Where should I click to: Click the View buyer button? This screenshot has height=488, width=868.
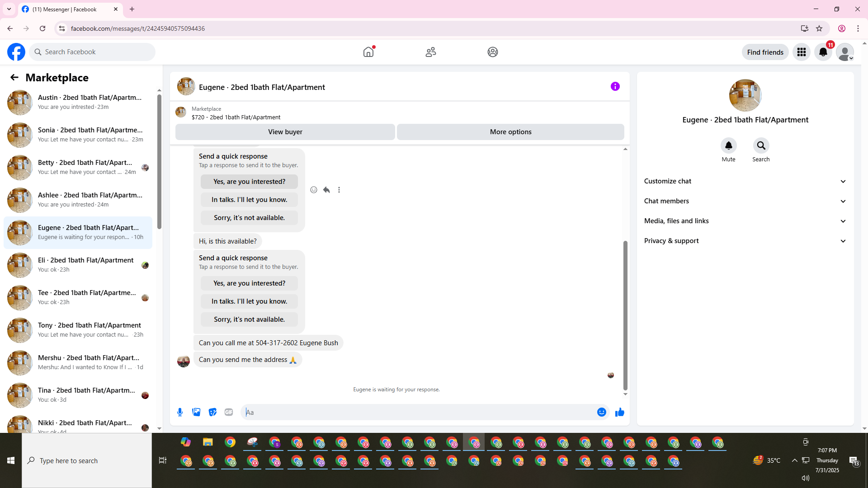pyautogui.click(x=285, y=132)
